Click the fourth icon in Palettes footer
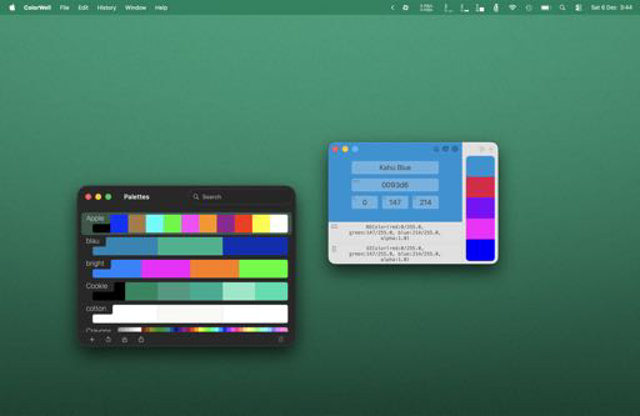Viewport: 640px width, 416px height. pos(141,339)
